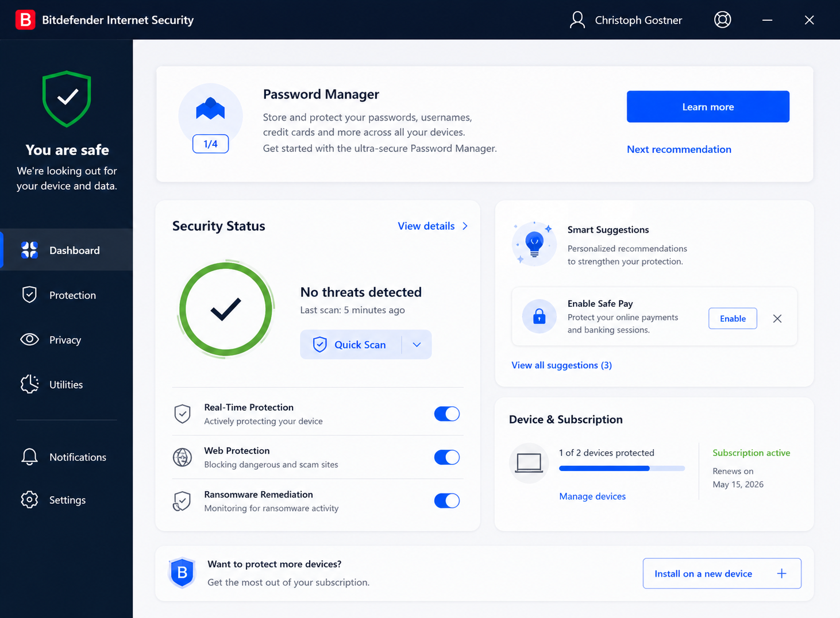Toggle Ransomware Remediation switch
Viewport: 840px width, 618px height.
tap(447, 501)
